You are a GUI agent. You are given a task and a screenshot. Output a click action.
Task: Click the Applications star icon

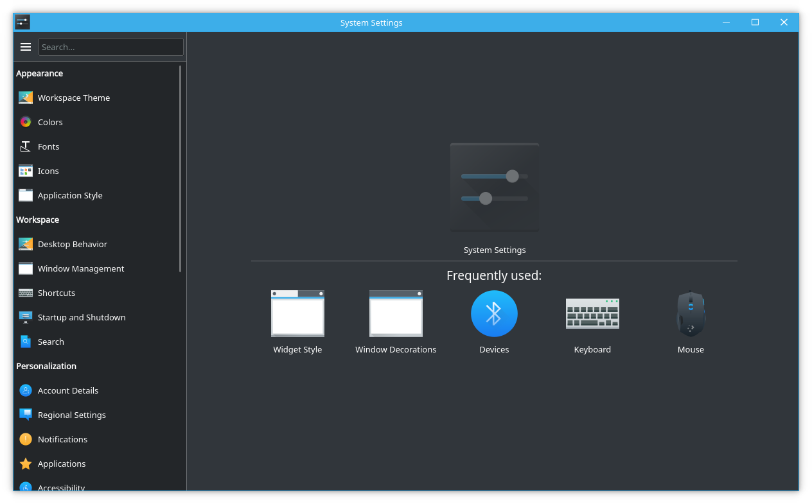coord(26,464)
